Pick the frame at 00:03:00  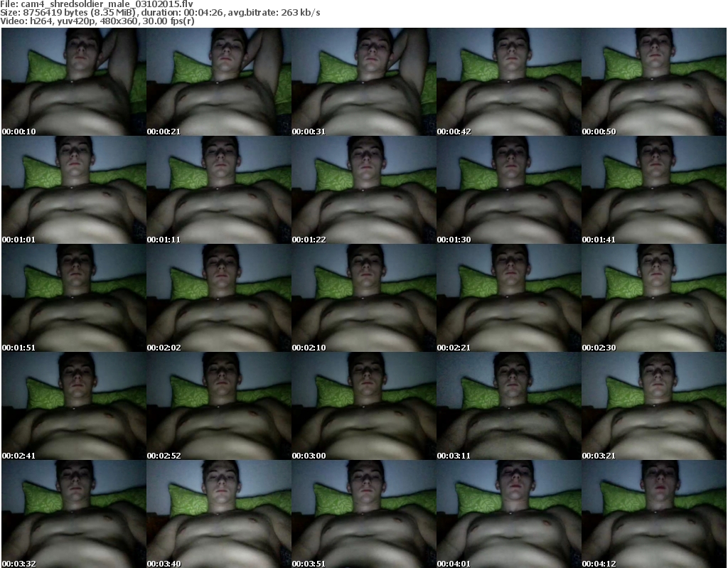click(x=364, y=406)
